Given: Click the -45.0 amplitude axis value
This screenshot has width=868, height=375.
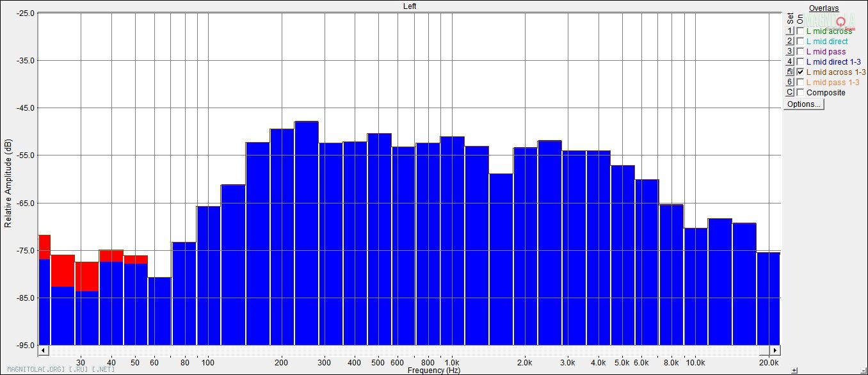Looking at the screenshot, I should click(x=26, y=108).
